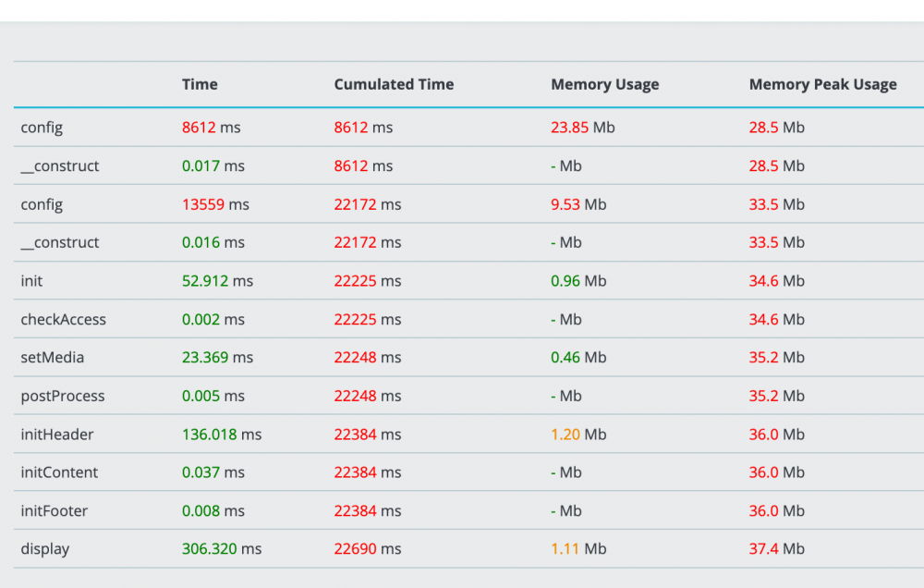Image resolution: width=924 pixels, height=588 pixels.
Task: Select the 52.912 ms time value
Action: (217, 281)
